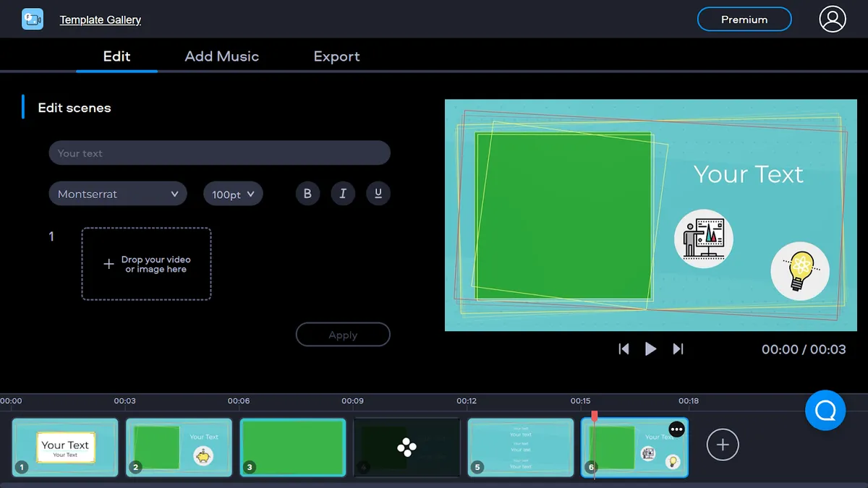The height and width of the screenshot is (488, 868).
Task: Open the chat support bubble
Action: (x=825, y=411)
